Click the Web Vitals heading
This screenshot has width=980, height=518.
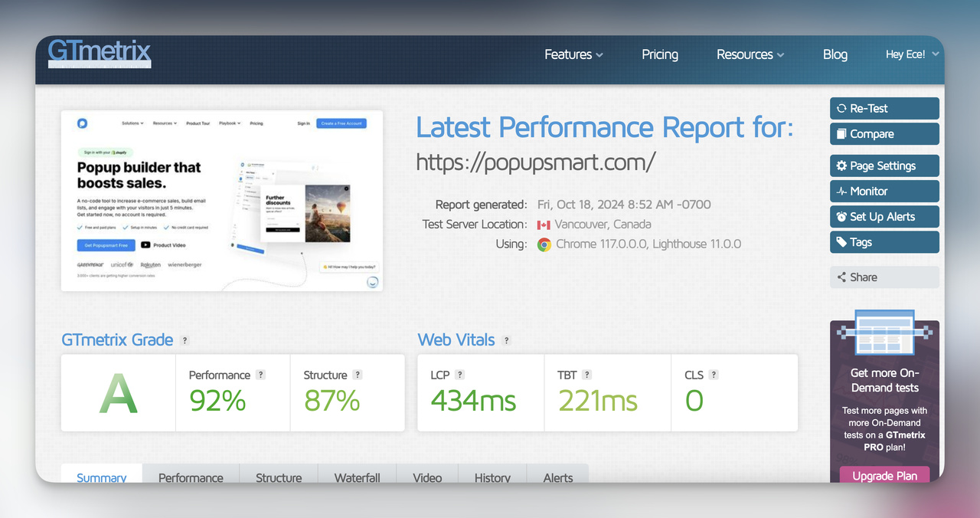(x=456, y=339)
